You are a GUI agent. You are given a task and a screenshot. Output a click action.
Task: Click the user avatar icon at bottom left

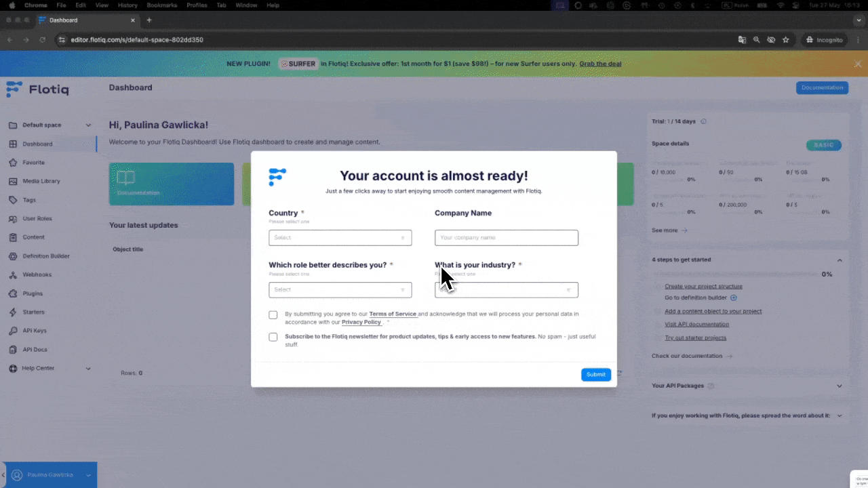pos(17,475)
